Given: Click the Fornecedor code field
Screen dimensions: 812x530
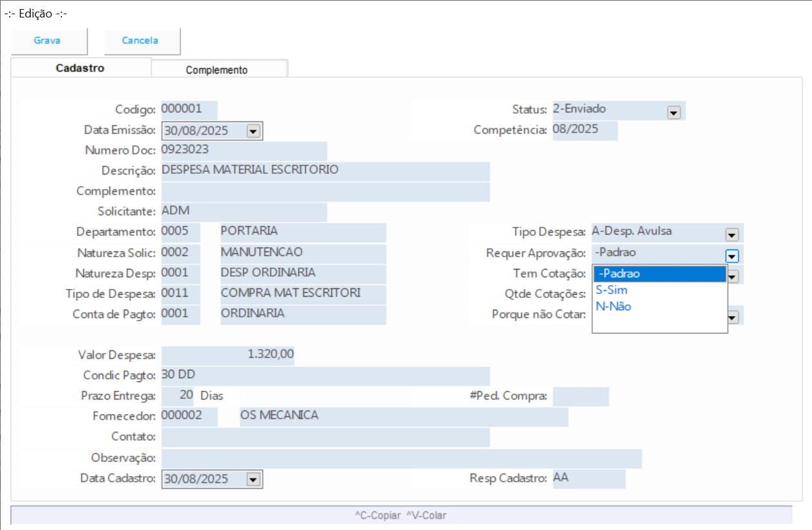Looking at the screenshot, I should [x=189, y=416].
